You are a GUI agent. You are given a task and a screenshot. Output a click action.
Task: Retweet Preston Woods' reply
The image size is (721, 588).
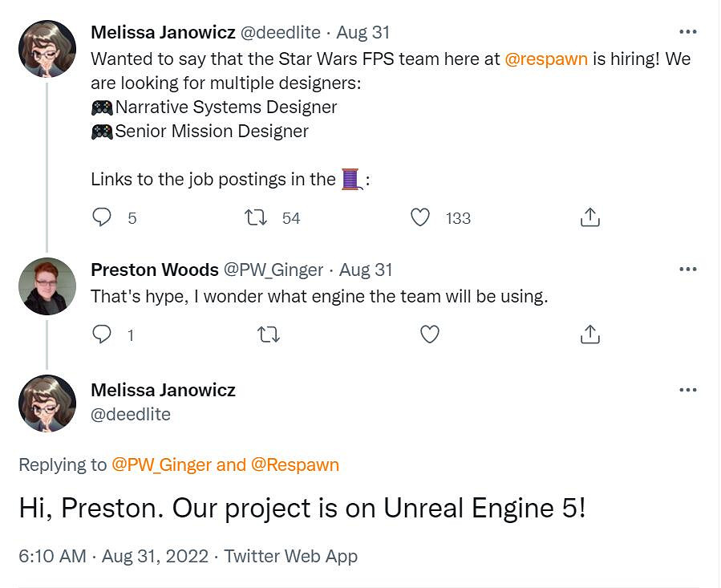(269, 335)
